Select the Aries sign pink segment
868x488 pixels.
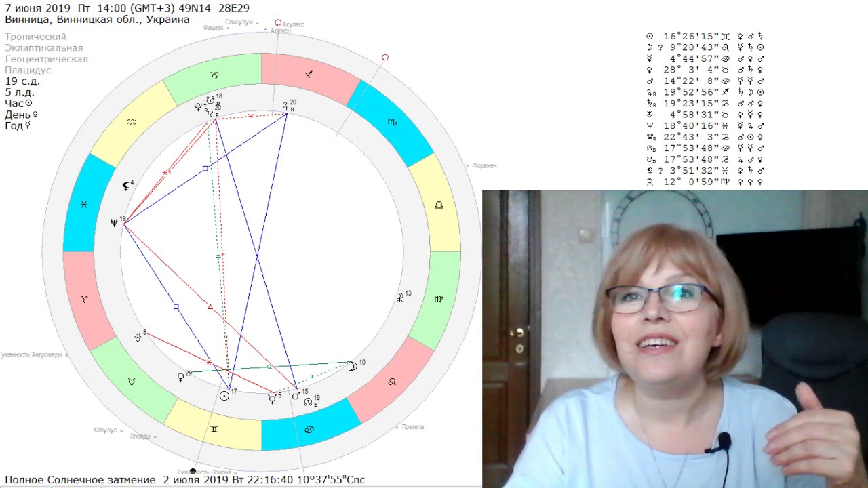(84, 299)
